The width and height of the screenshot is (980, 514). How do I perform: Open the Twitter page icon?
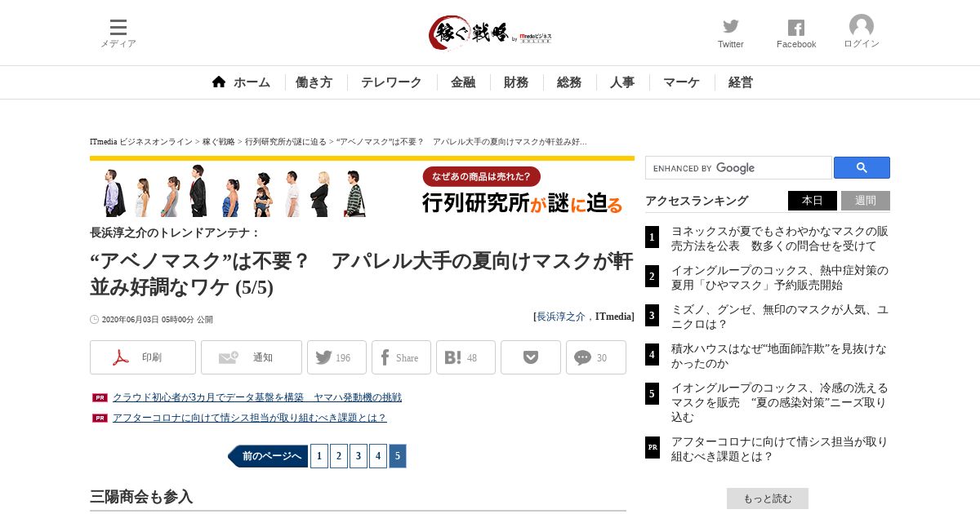[x=730, y=33]
